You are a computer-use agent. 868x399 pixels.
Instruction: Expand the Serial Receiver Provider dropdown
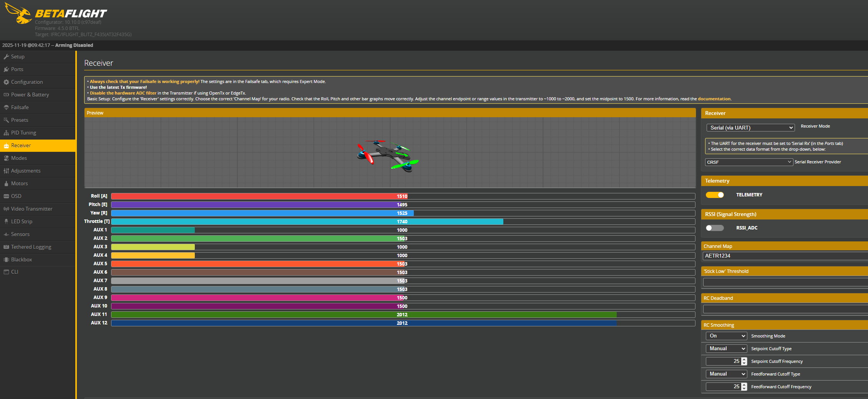749,162
